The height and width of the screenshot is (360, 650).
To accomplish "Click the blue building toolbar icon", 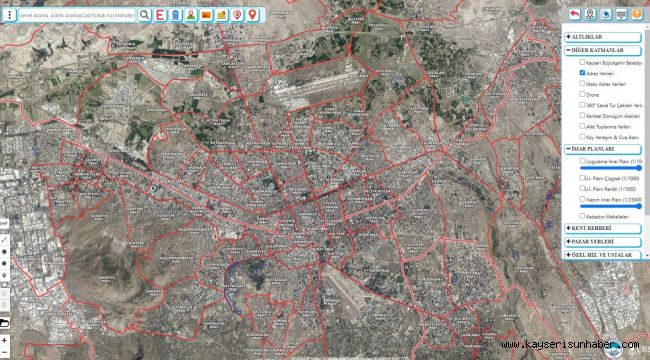I will point(175,15).
